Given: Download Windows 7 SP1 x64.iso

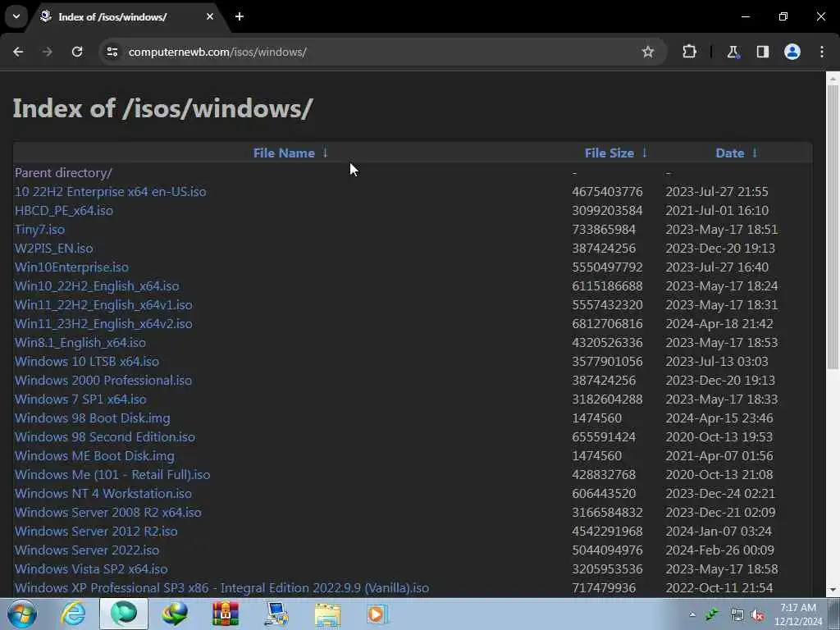Looking at the screenshot, I should (x=80, y=399).
